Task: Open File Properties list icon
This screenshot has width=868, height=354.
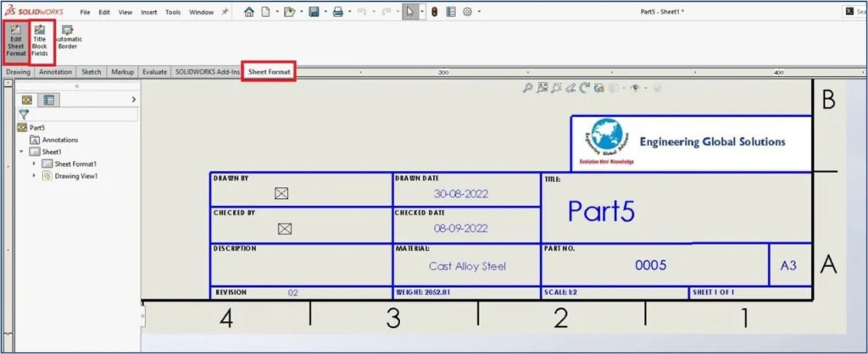Action: (451, 12)
